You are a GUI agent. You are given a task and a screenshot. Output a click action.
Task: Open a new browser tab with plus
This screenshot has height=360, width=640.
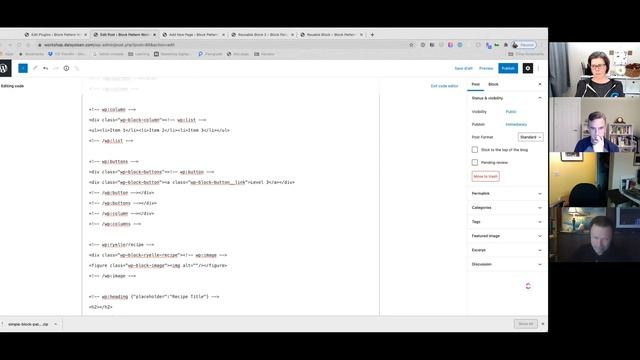[x=372, y=35]
